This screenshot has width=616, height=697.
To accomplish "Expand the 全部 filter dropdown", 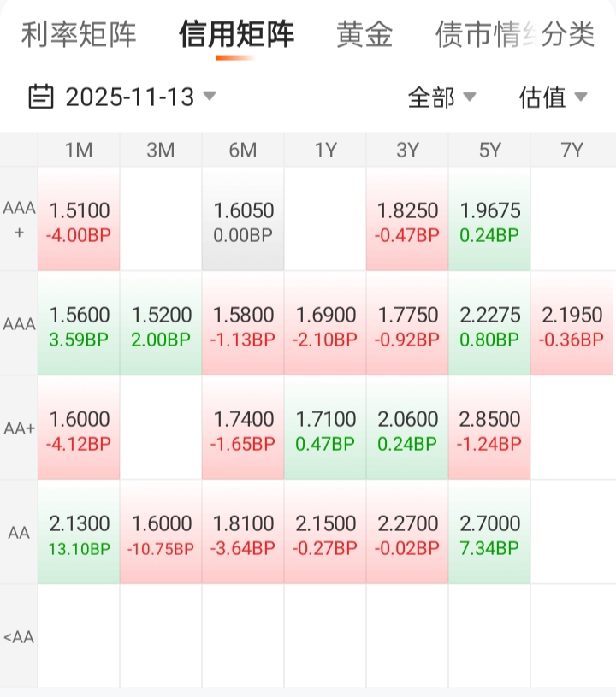I will 441,97.
